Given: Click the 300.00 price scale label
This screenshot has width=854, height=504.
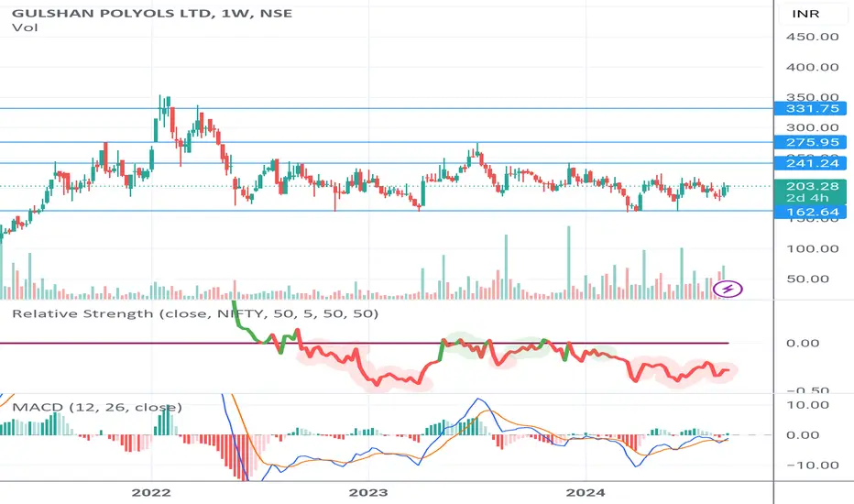Looking at the screenshot, I should coord(812,127).
